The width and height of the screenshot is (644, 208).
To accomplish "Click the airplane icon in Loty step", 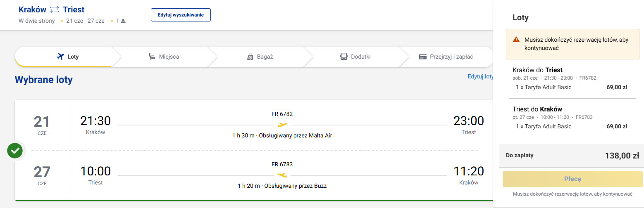I will pyautogui.click(x=60, y=57).
